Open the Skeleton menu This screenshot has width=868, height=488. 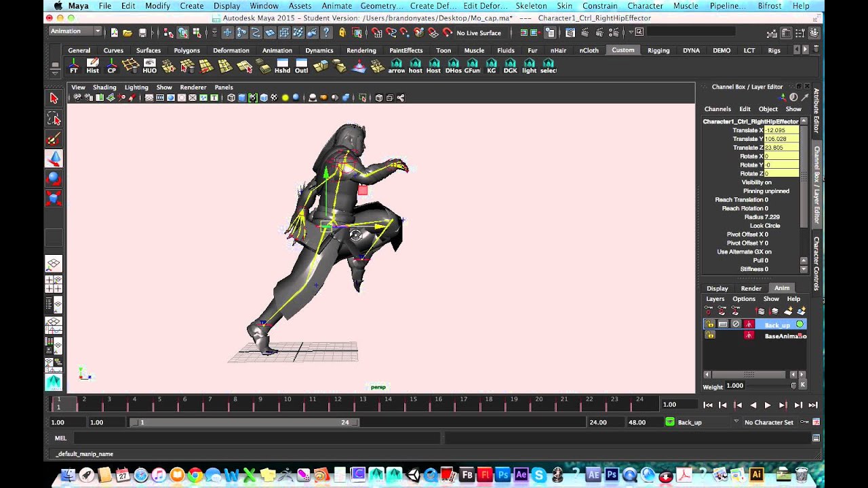tap(531, 5)
